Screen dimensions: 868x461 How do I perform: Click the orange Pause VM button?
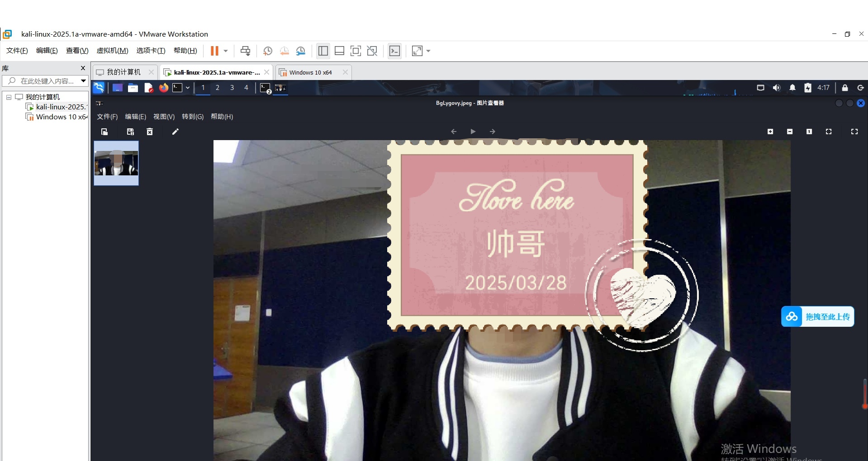pyautogui.click(x=214, y=51)
